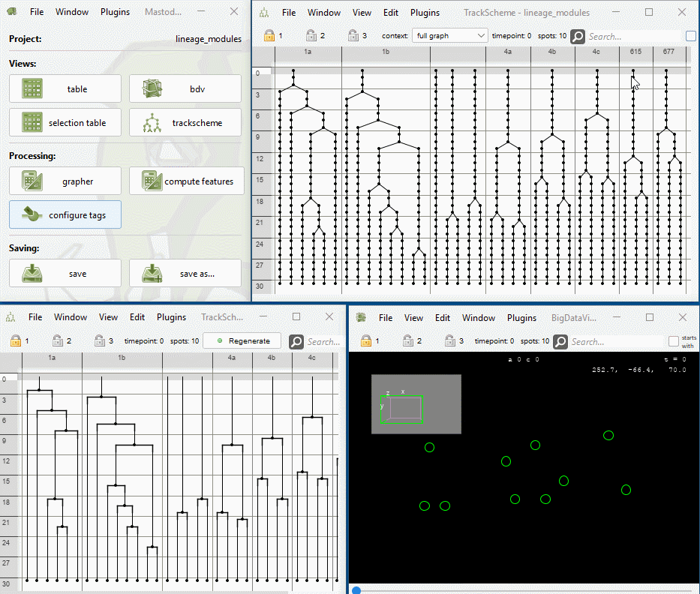
Task: Open File menu in Mastodon launcher window
Action: tap(37, 11)
